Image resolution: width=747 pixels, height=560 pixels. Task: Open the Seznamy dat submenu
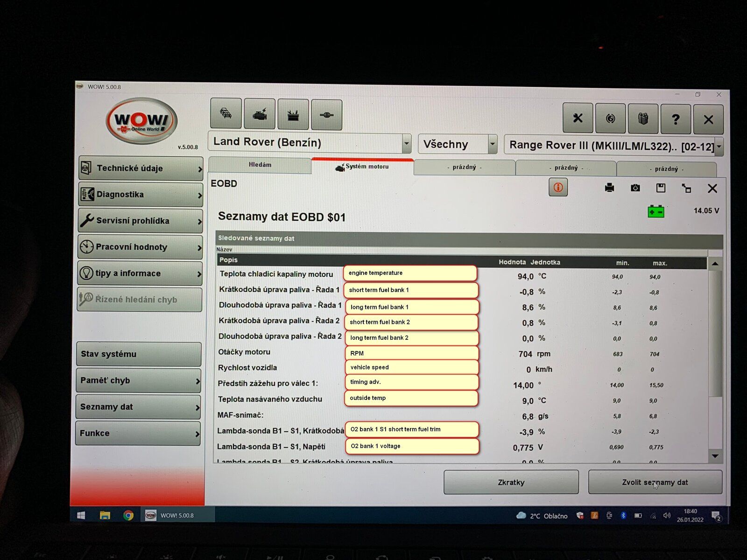pos(138,407)
